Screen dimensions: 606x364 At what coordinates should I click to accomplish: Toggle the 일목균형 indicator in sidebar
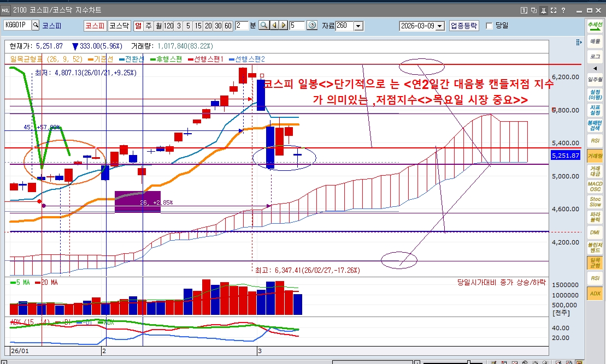(595, 263)
